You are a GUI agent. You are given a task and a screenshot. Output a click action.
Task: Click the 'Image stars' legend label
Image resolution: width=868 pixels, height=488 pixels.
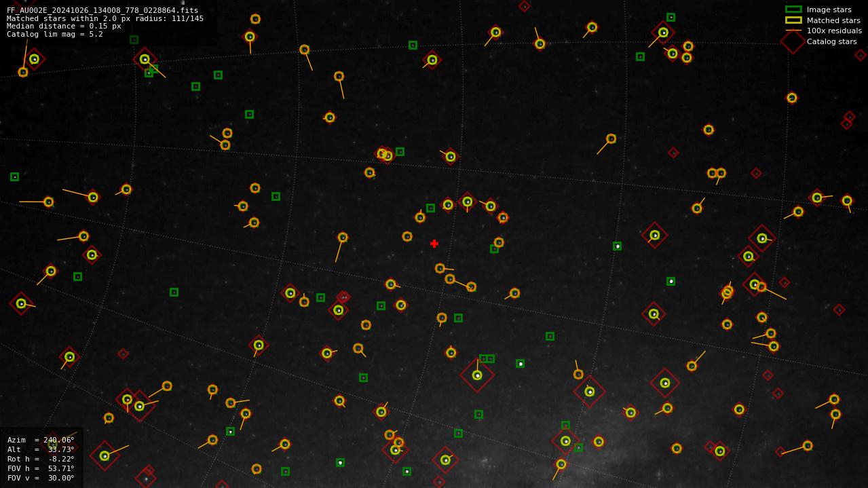click(x=829, y=10)
